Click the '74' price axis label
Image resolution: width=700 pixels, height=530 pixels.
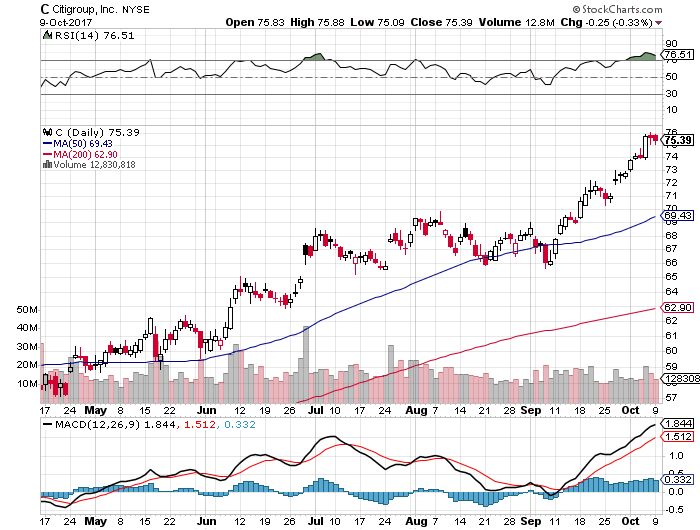click(x=671, y=157)
